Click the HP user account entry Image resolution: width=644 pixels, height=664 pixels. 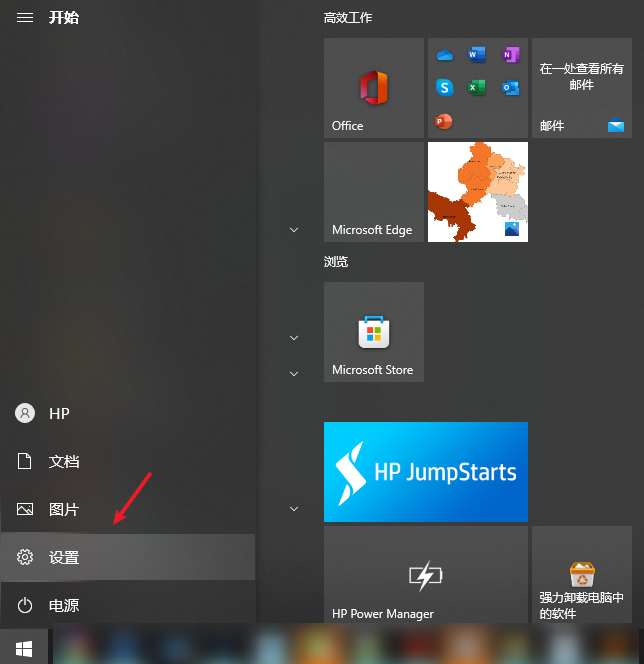pyautogui.click(x=127, y=413)
